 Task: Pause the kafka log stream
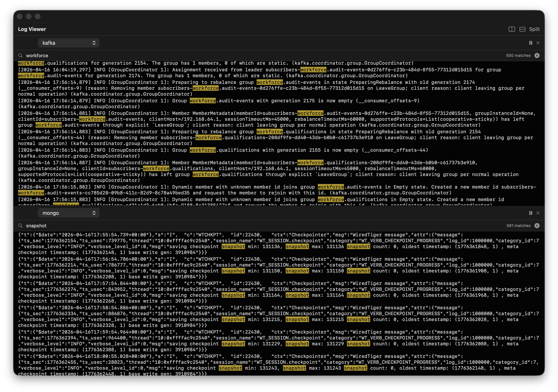pyautogui.click(x=531, y=43)
